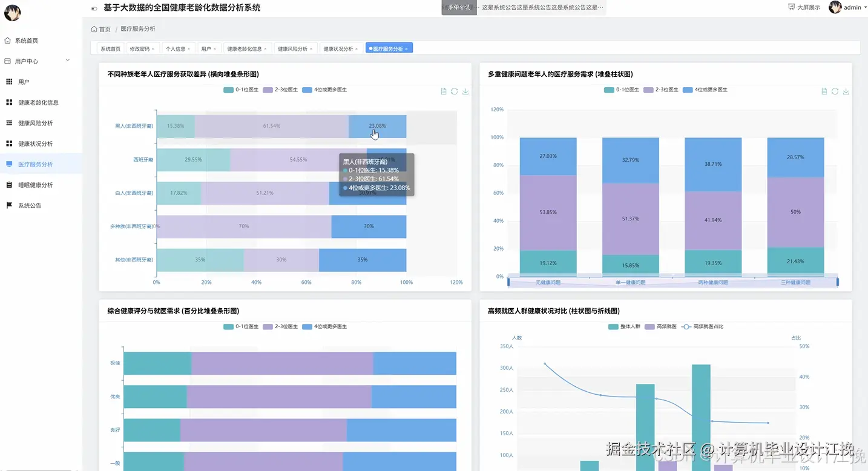Download the multi-health-issue stacked chart image
Viewport: 868px width, 471px height.
846,91
